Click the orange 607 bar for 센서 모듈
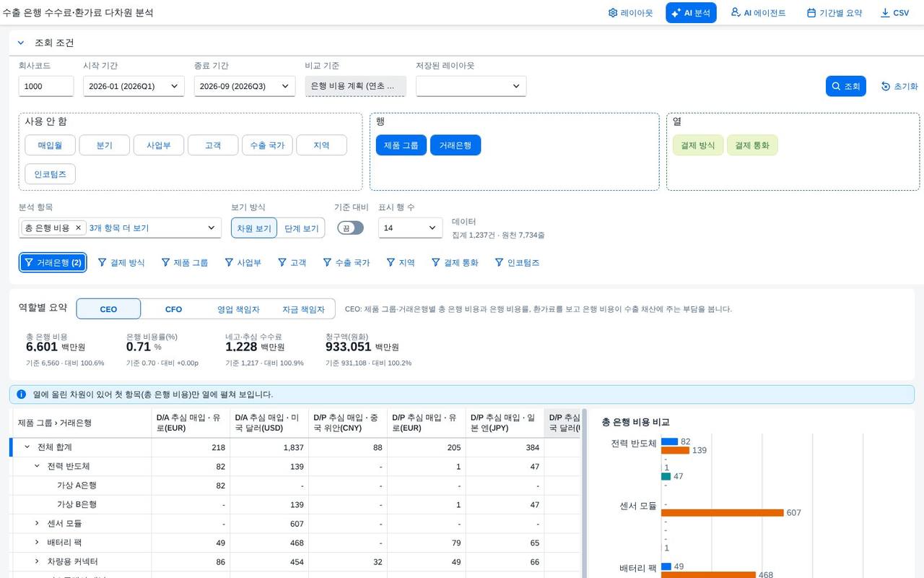Image resolution: width=924 pixels, height=578 pixels. pyautogui.click(x=722, y=513)
